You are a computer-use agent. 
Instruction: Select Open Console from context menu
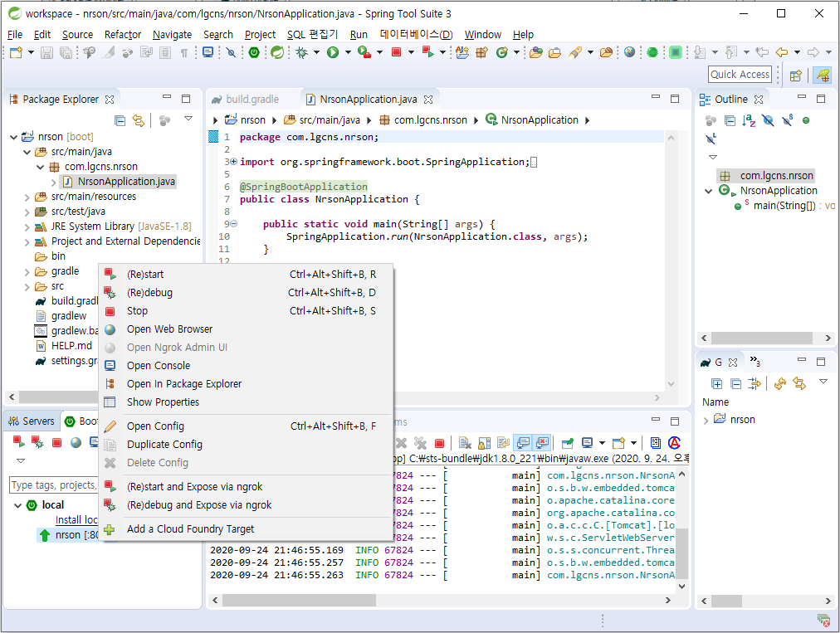tap(246, 365)
